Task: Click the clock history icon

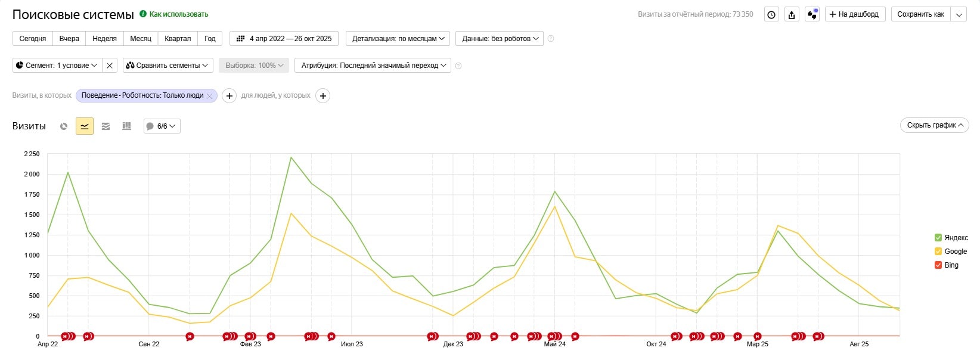Action: pyautogui.click(x=771, y=15)
